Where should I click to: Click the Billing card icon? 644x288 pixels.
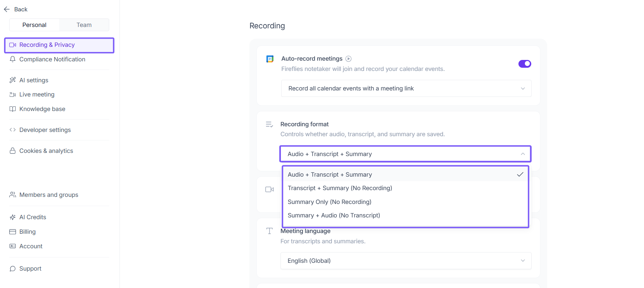[13, 232]
